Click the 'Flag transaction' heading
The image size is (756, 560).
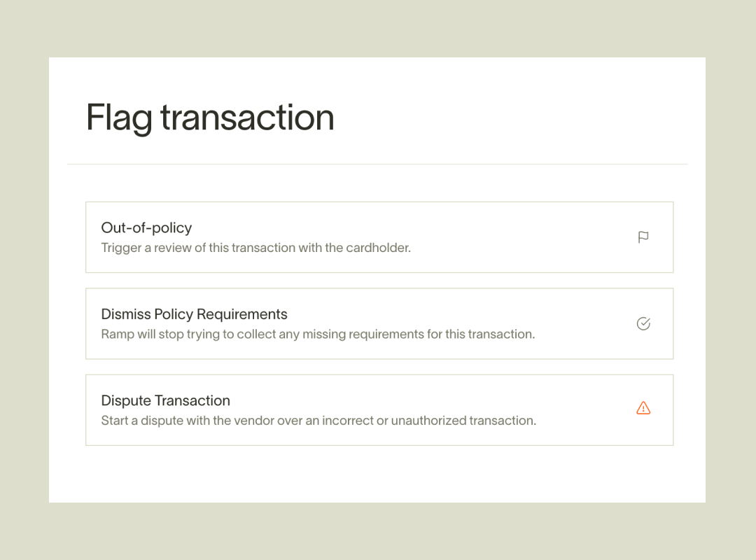coord(210,118)
